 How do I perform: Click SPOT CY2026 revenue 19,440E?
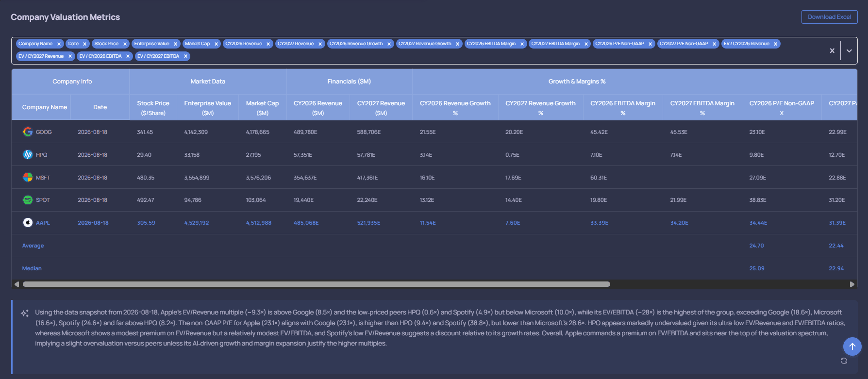click(x=303, y=200)
